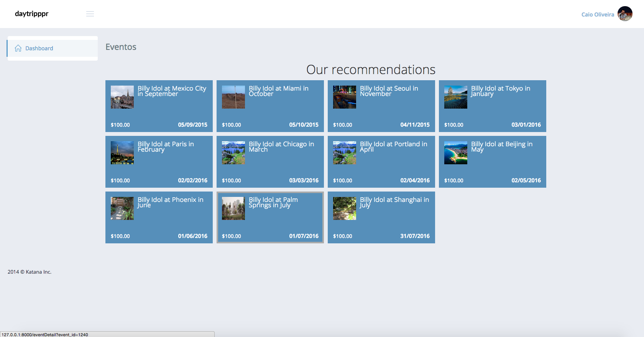Click Mexico City event thumbnail image
The height and width of the screenshot is (337, 644).
tap(122, 97)
